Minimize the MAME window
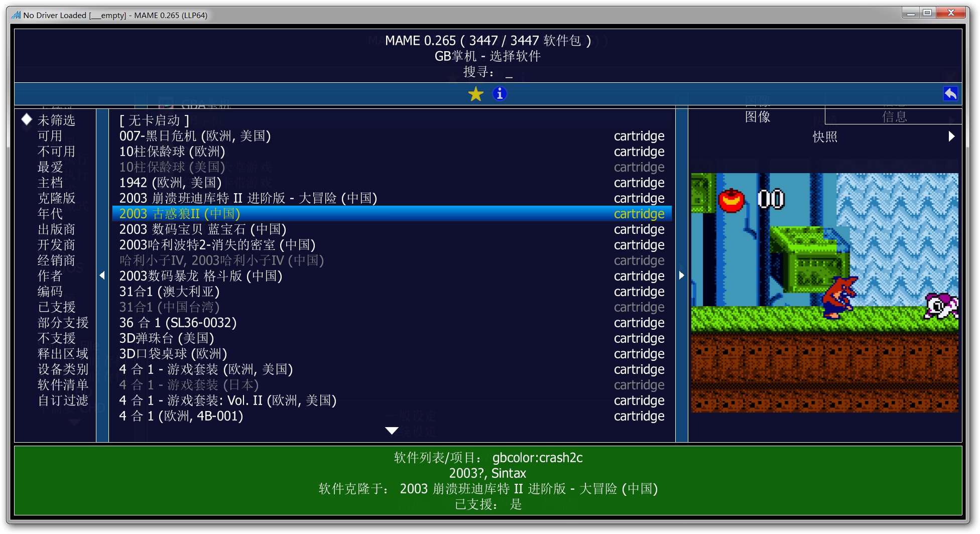Screen dimensions: 980x534 (910, 13)
